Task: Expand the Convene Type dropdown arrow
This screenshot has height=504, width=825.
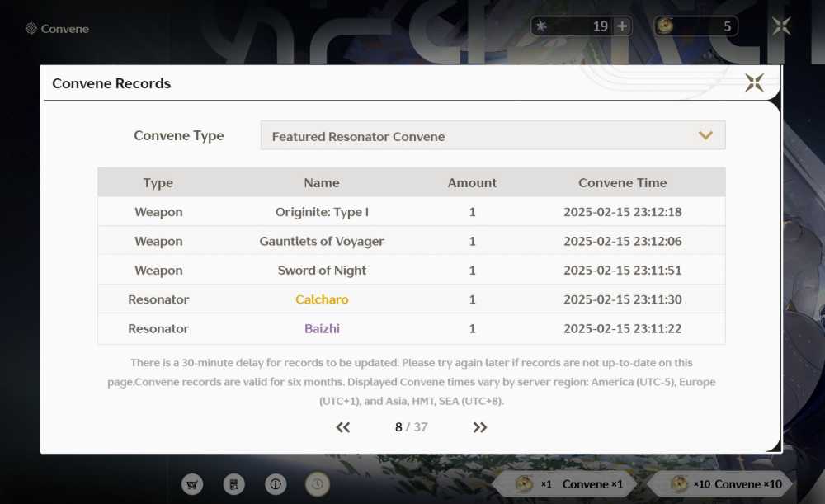Action: click(x=705, y=136)
